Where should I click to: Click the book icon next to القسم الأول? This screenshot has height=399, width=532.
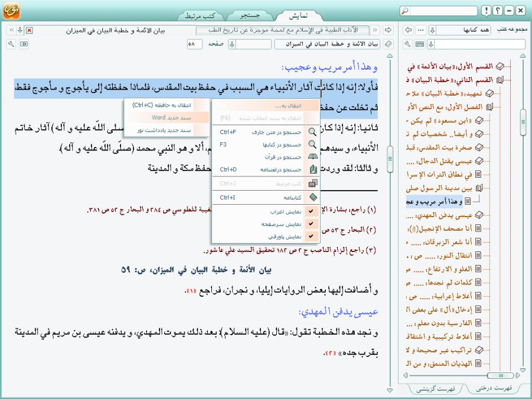pos(500,67)
